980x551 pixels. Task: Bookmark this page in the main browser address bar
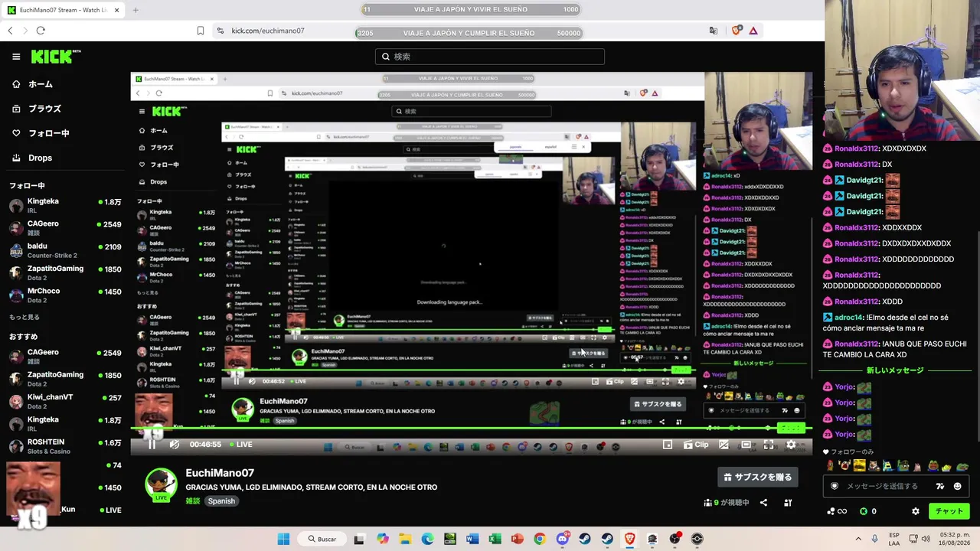[201, 31]
